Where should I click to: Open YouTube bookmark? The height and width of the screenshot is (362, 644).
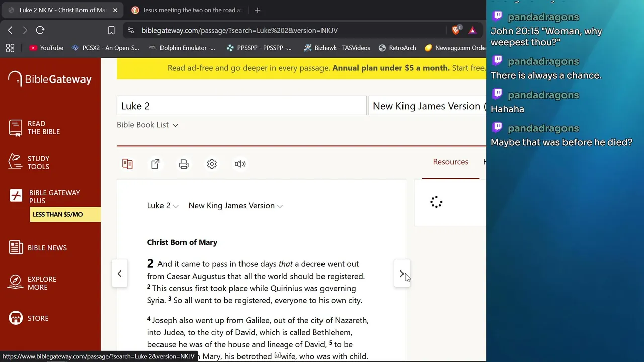pos(46,48)
